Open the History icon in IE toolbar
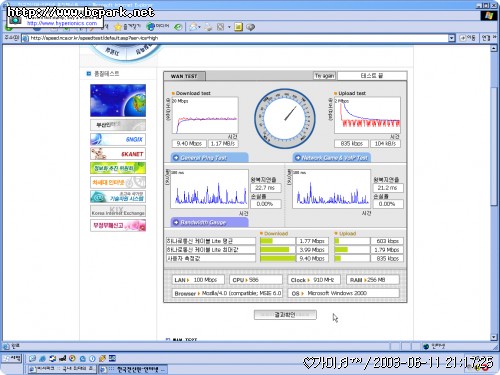This screenshot has width=500, height=375. pyautogui.click(x=178, y=27)
